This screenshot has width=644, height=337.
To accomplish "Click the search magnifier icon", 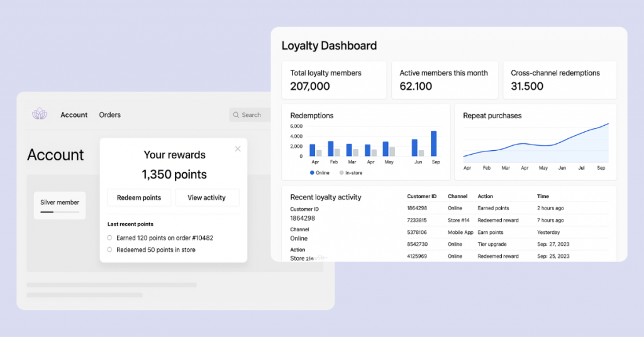I will point(236,115).
